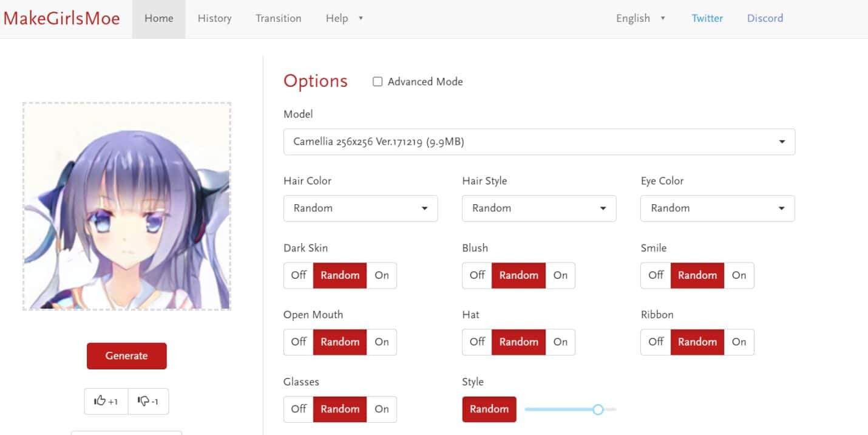This screenshot has height=435, width=868.
Task: Turn Ribbon Off
Action: (656, 342)
